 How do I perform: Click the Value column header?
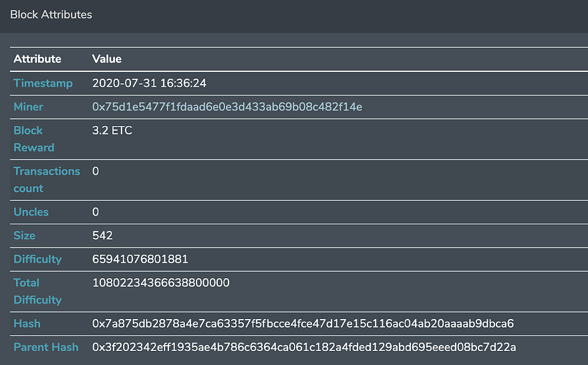107,59
